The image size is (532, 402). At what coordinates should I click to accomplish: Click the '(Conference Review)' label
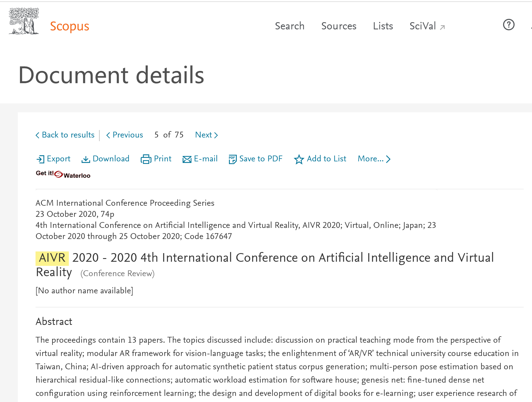coord(117,274)
